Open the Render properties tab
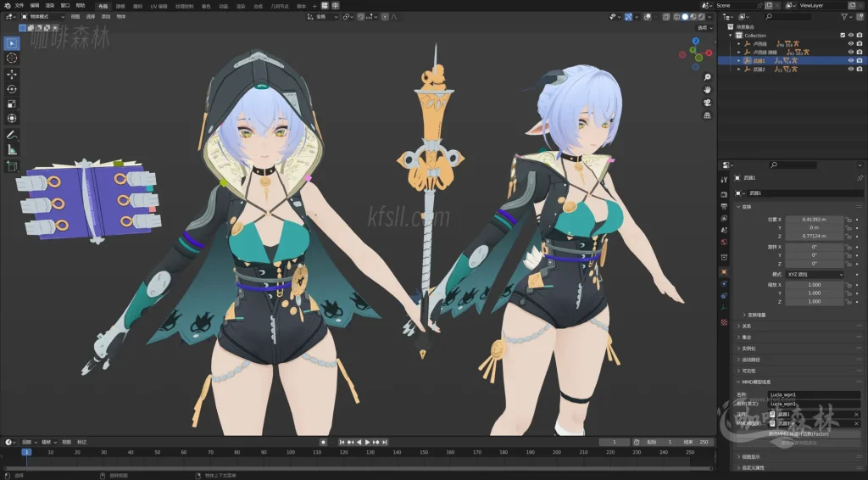Screen dimensions: 868x480 coord(724,194)
